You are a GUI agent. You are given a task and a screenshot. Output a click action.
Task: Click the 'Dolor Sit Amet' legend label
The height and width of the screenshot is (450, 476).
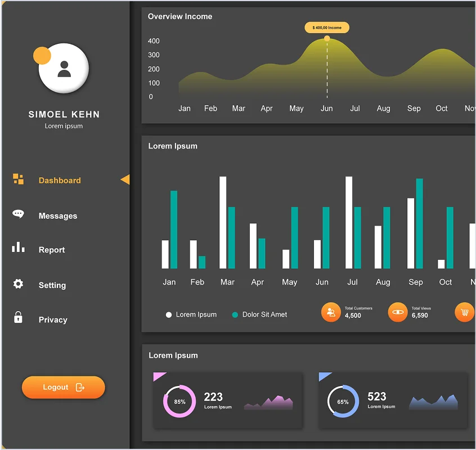264,314
